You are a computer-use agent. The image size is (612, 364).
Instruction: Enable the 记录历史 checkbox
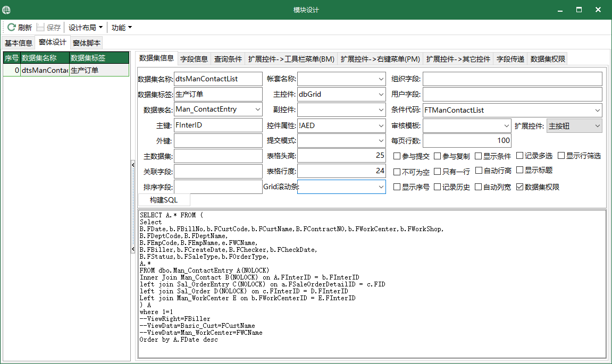[x=438, y=187]
